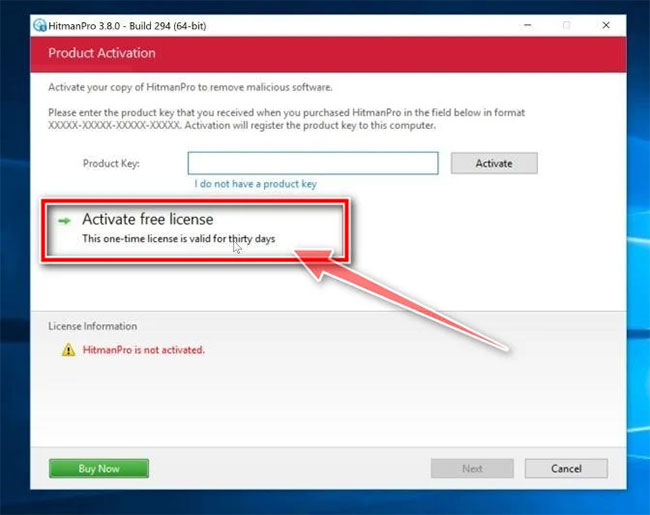This screenshot has height=515, width=650.
Task: Open the 'I do not have a product key' link
Action: tap(255, 184)
